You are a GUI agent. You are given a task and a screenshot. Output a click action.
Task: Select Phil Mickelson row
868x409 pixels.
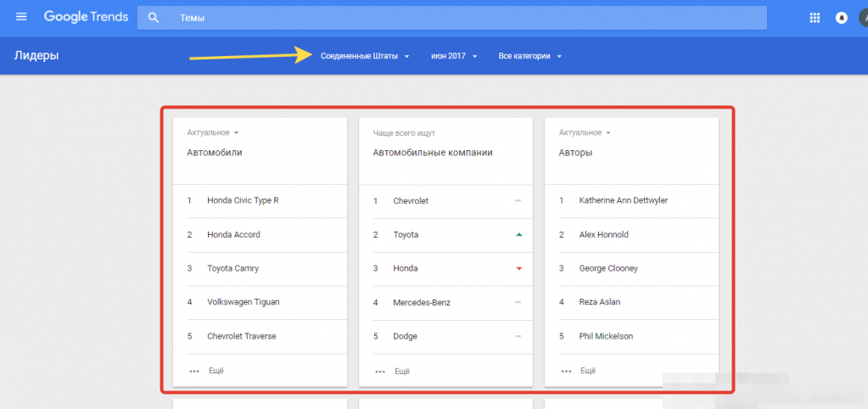coord(631,337)
